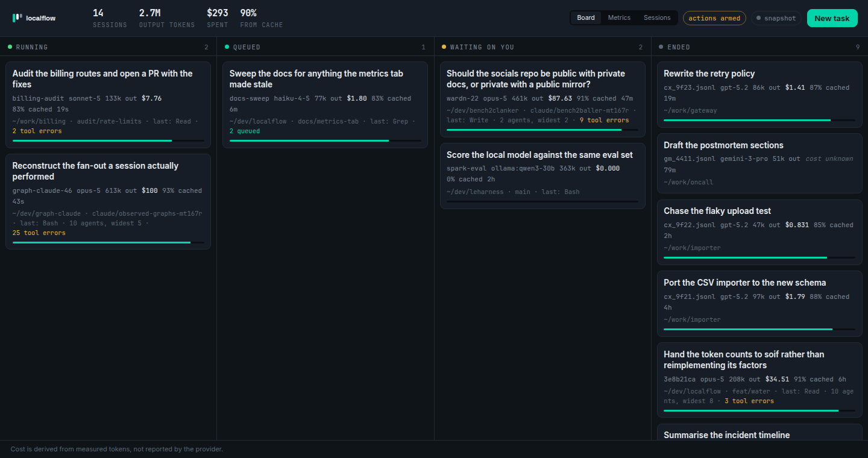Screen dimensions: 868x458
Task: Open the socials repo question card
Action: coord(542,99)
